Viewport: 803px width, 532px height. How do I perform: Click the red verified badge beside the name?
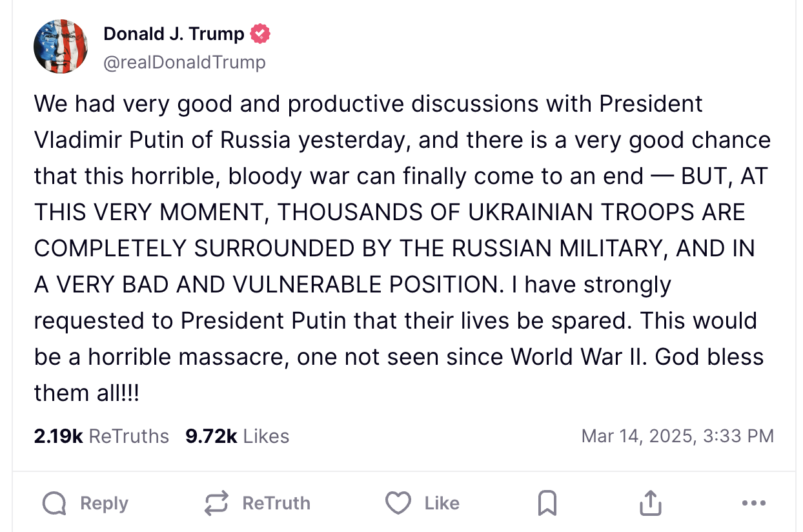click(x=260, y=34)
